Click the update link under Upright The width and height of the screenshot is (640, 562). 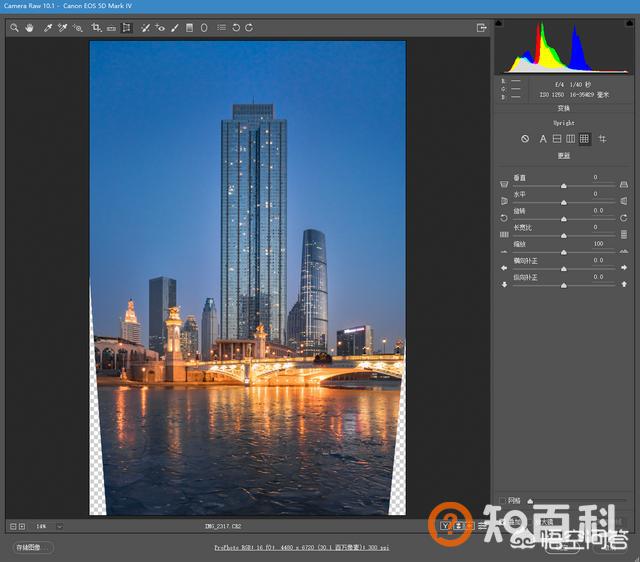pyautogui.click(x=564, y=156)
